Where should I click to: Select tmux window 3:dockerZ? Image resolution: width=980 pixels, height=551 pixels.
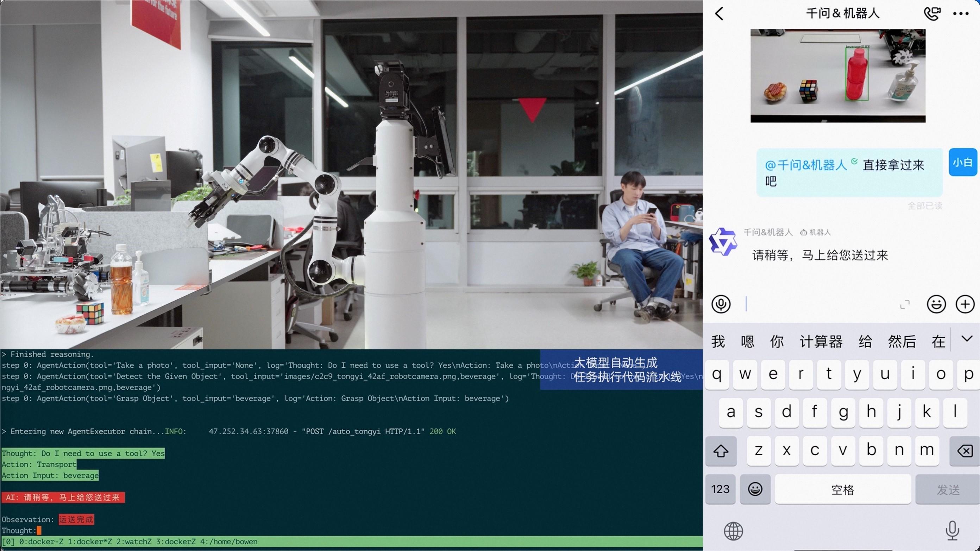tap(176, 542)
